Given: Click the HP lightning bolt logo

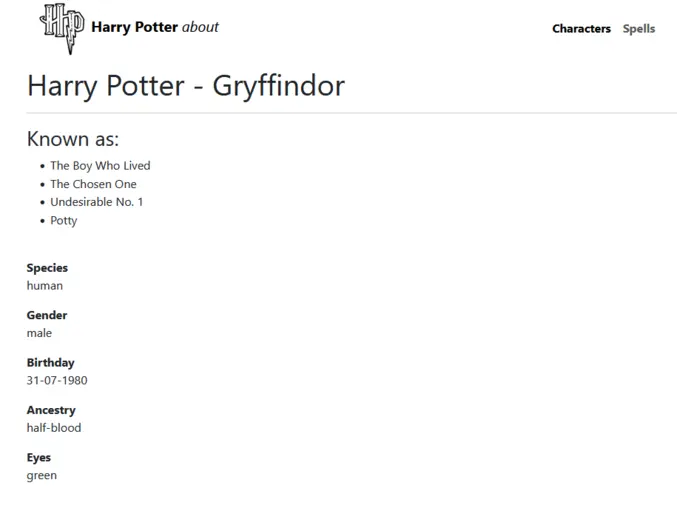Looking at the screenshot, I should click(62, 28).
